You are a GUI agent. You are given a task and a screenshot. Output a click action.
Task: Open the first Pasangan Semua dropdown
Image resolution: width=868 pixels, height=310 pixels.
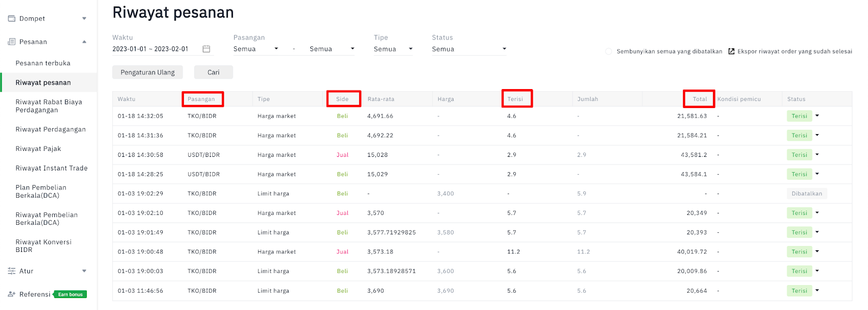(256, 49)
